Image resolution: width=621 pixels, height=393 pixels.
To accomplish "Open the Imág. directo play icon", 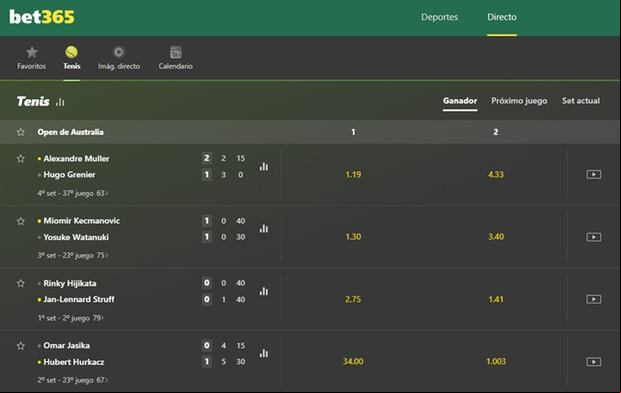I will (x=118, y=52).
